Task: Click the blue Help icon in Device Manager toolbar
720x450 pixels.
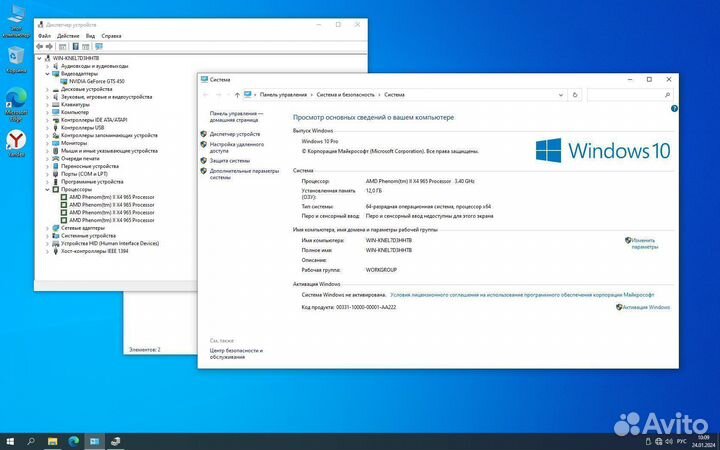Action: point(75,46)
